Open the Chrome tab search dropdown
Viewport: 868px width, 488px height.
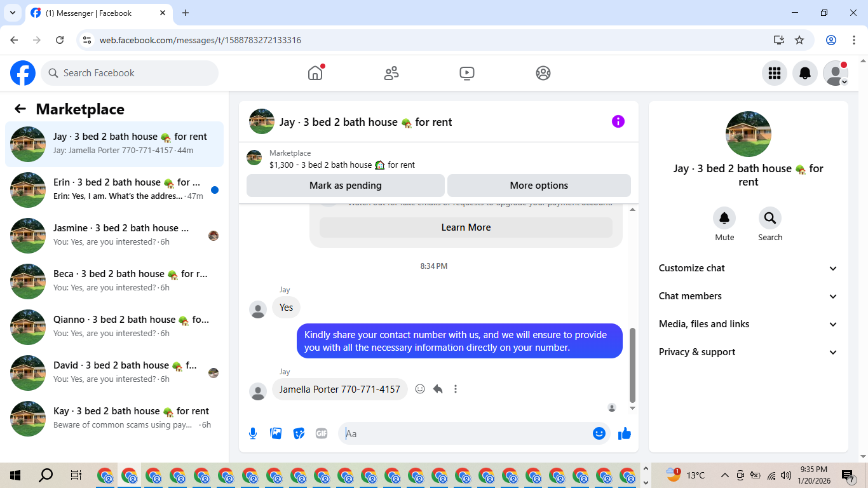point(13,13)
